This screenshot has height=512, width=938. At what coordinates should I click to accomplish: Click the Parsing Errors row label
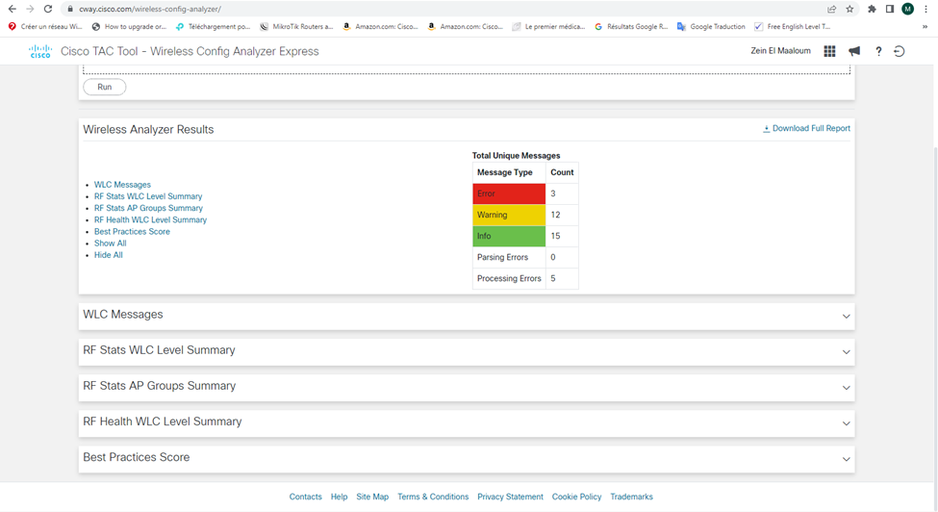click(502, 257)
